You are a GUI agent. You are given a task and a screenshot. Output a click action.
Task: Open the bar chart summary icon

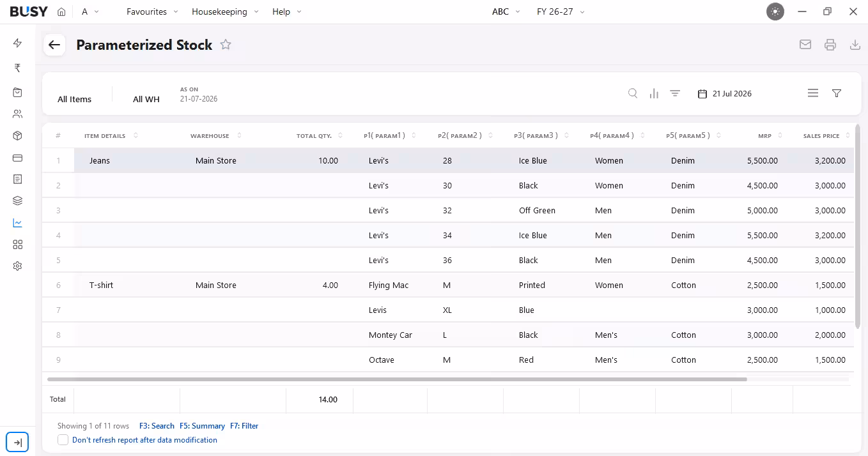coord(654,93)
